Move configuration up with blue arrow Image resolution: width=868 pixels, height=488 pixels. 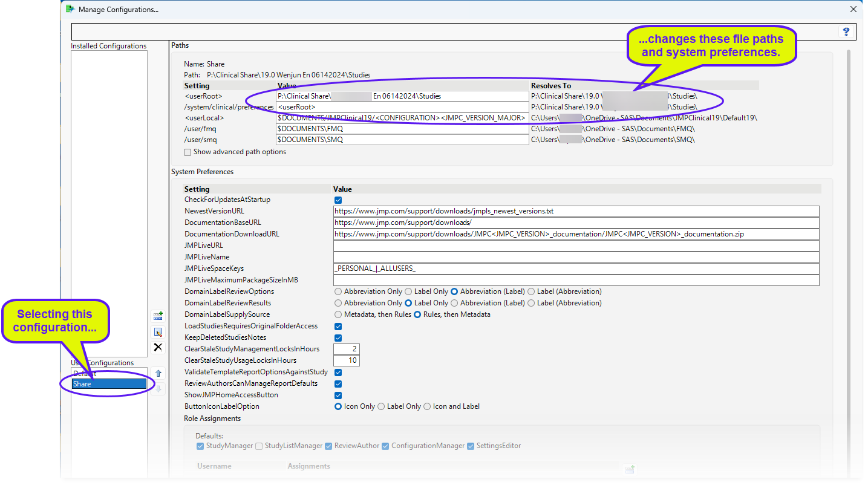click(x=158, y=374)
